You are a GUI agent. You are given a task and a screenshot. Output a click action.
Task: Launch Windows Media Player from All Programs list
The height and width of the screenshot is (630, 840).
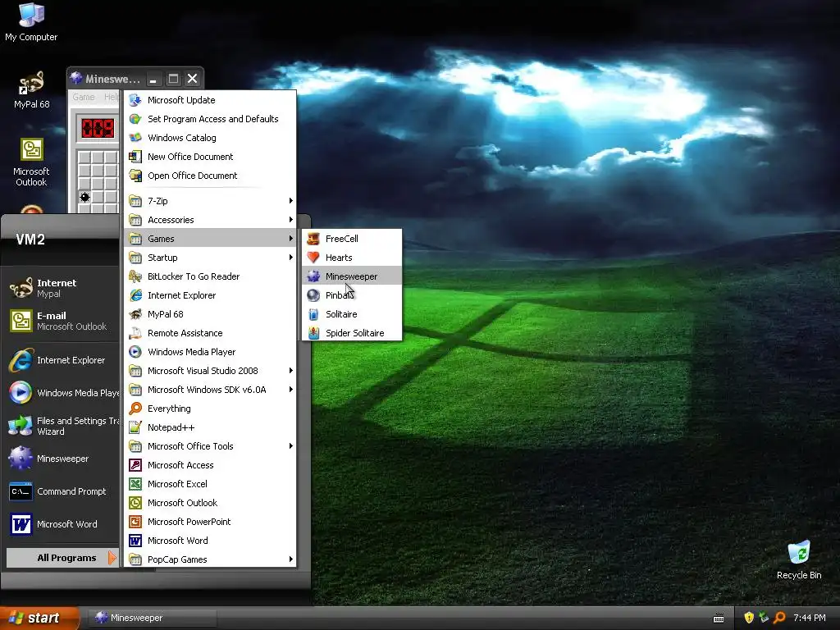tap(210, 352)
